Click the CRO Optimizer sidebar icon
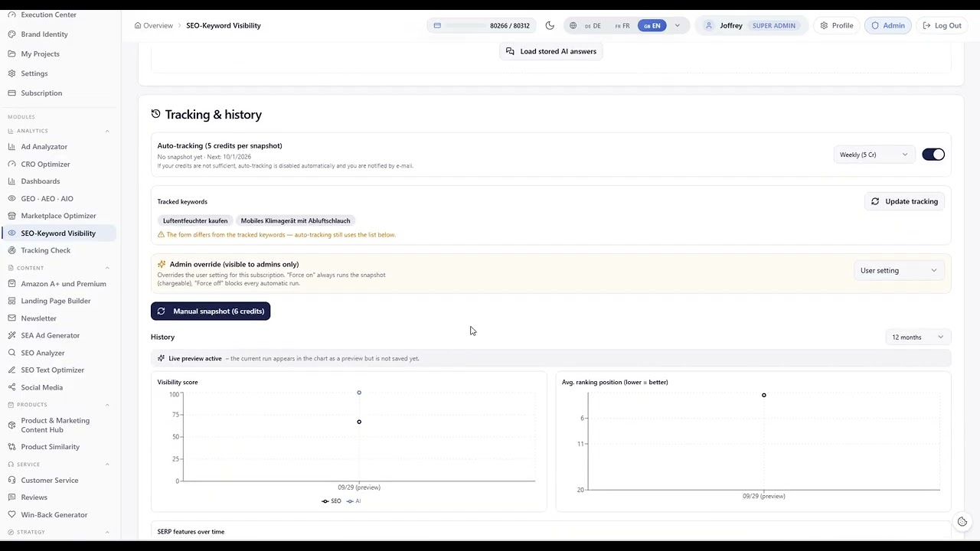 tap(12, 164)
